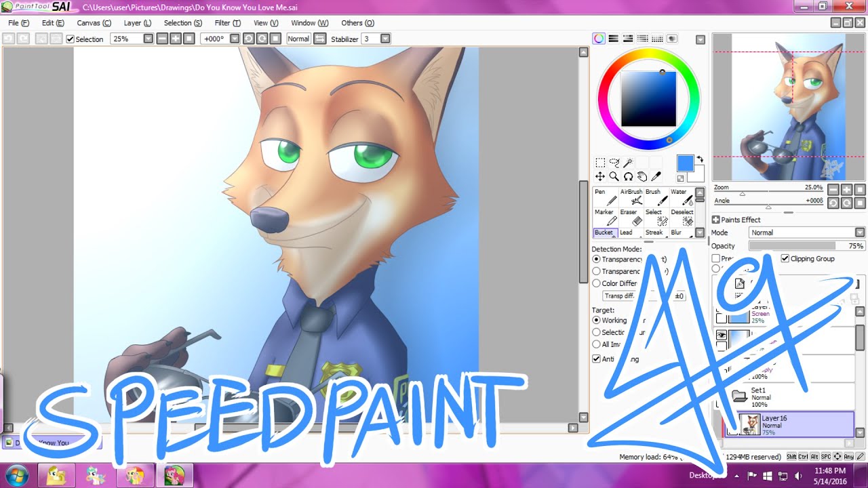Select the Water tool
Image resolution: width=868 pixels, height=488 pixels.
pyautogui.click(x=682, y=197)
